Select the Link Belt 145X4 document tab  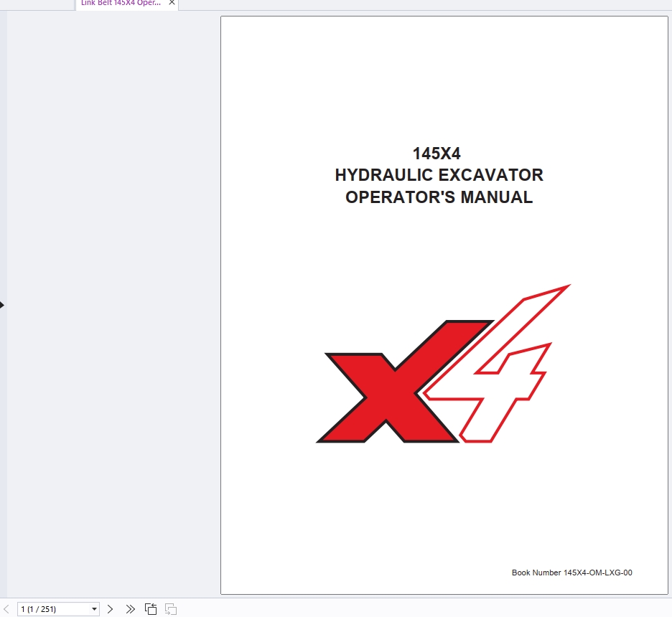(x=127, y=4)
